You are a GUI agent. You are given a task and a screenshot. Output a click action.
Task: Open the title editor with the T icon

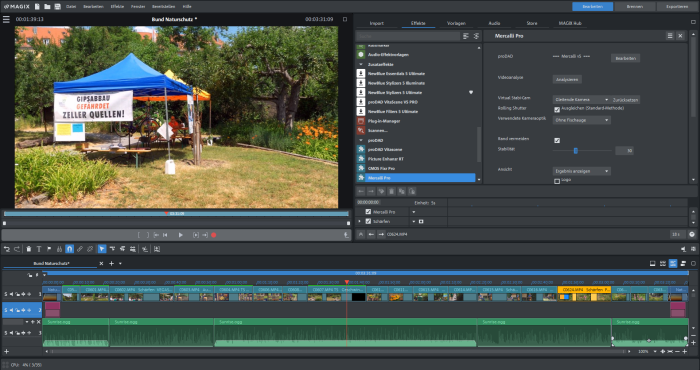pos(39,249)
